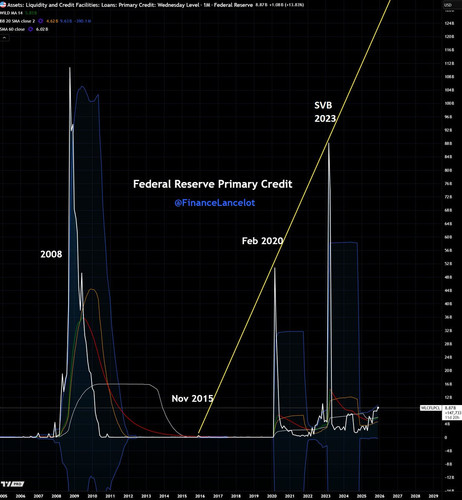Image resolution: width=462 pixels, height=500 pixels.
Task: Select the 'SVB 2023' chart annotation
Action: (x=325, y=112)
